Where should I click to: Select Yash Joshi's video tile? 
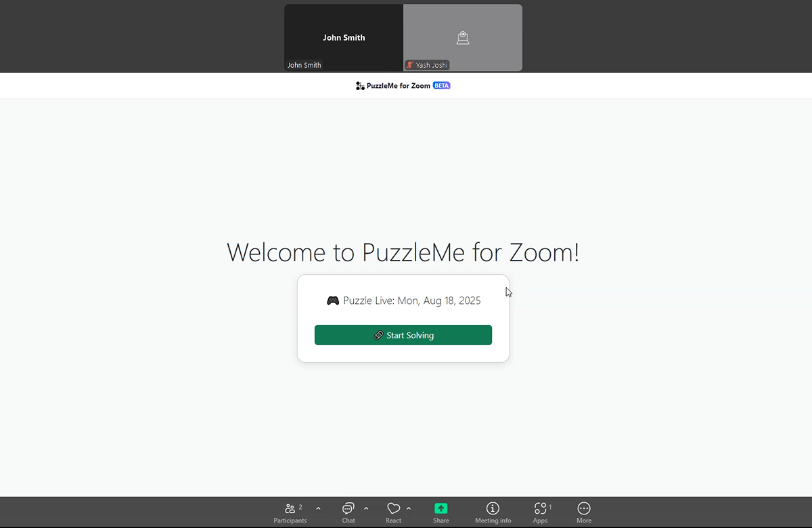(463, 38)
